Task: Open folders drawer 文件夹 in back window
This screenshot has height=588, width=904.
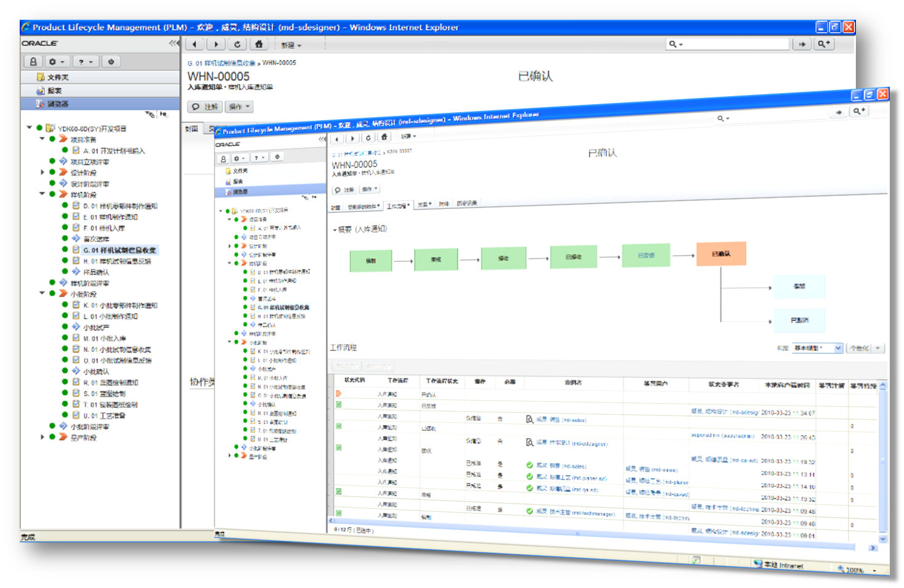Action: (100, 77)
